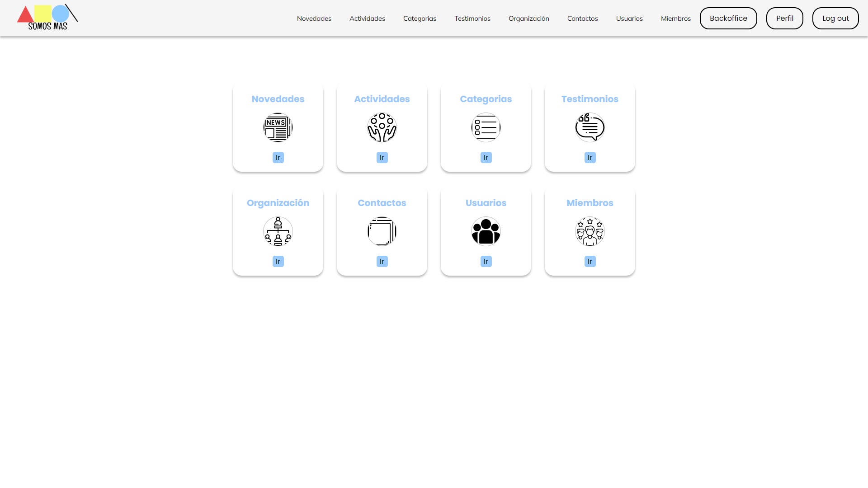Click the Categorias list icon
The height and width of the screenshot is (488, 868).
tap(486, 127)
